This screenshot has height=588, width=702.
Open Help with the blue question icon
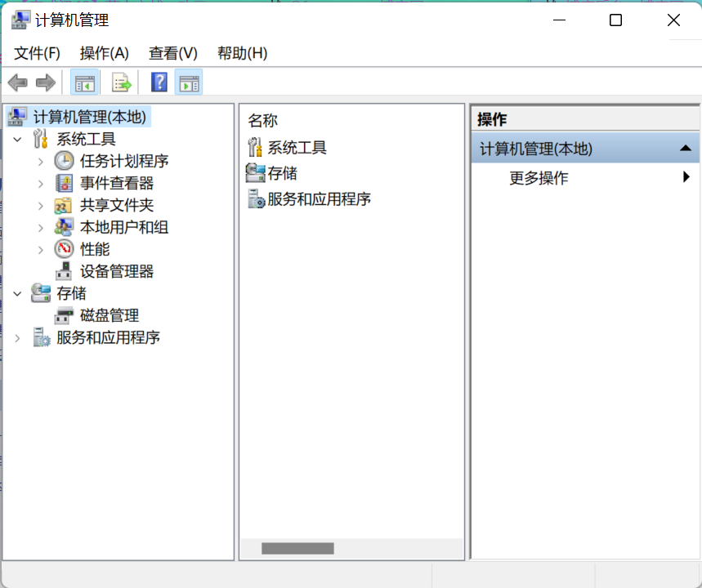coord(159,82)
